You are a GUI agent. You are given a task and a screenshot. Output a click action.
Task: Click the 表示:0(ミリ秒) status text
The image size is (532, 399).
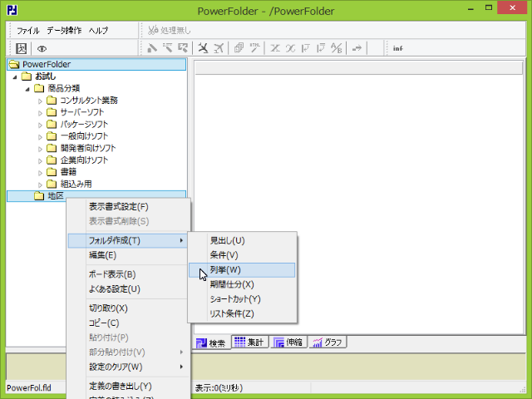[219, 388]
